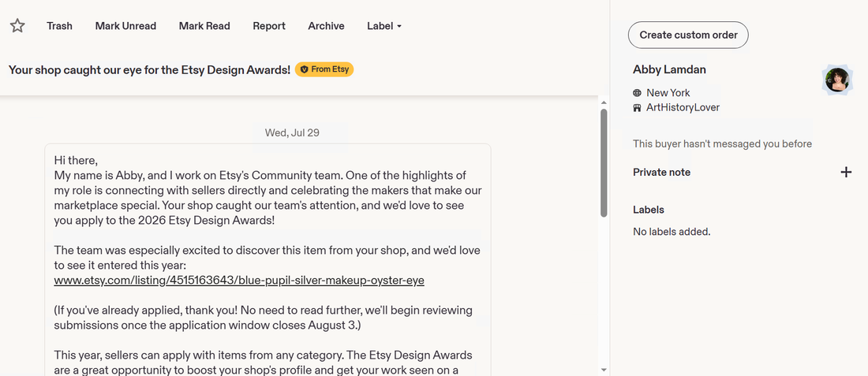Star this conversation

tap(17, 25)
